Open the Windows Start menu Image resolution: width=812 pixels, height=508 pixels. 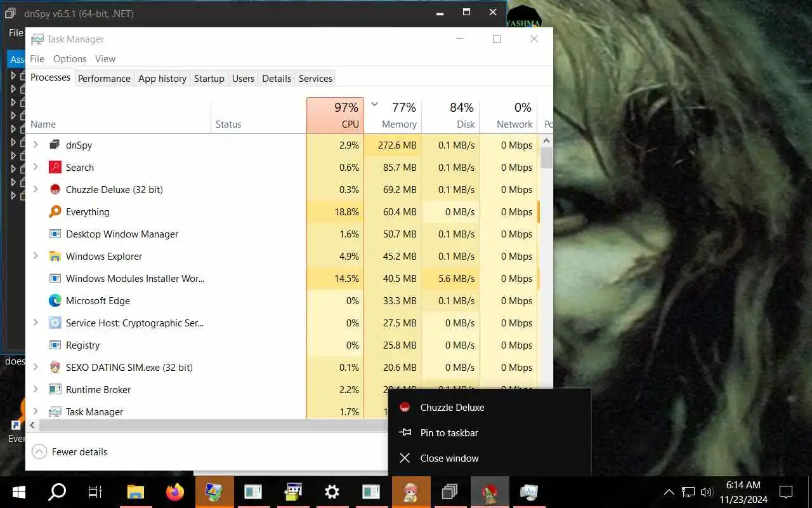coord(18,492)
